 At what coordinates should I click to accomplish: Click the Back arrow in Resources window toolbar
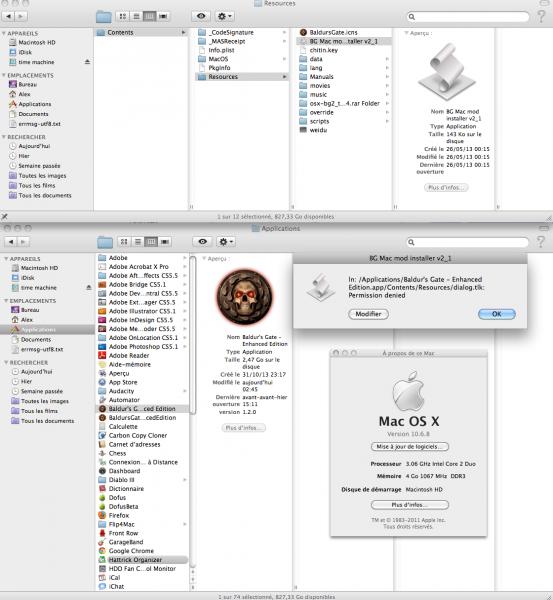coord(9,16)
